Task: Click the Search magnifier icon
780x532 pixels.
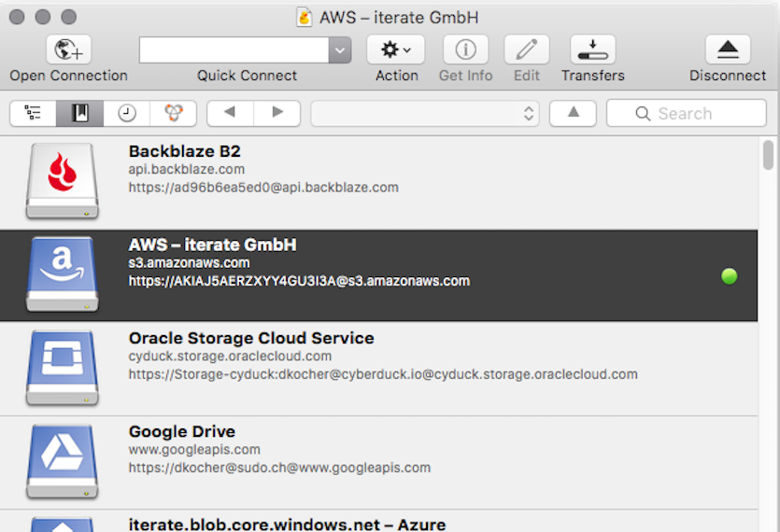Action: pyautogui.click(x=643, y=114)
